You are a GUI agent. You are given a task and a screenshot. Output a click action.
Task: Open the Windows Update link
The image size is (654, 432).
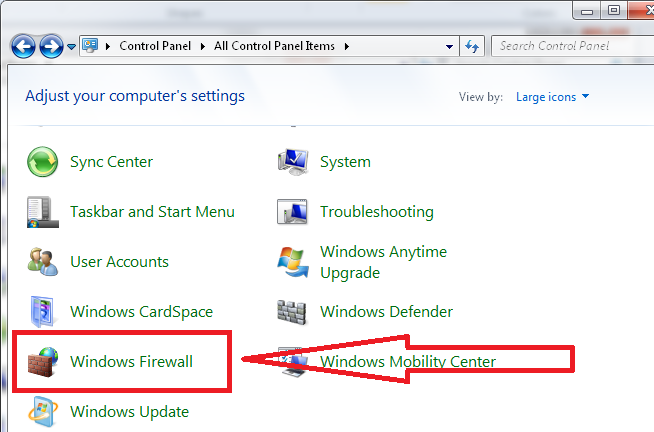pos(129,412)
